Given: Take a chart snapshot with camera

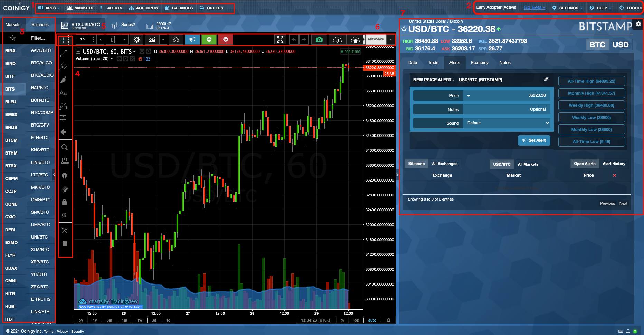Looking at the screenshot, I should 319,39.
